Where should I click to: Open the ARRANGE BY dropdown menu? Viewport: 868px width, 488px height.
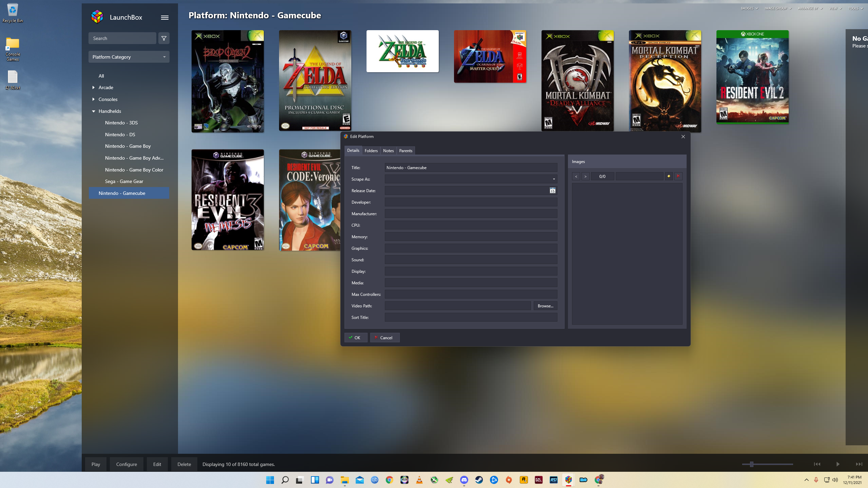point(810,8)
